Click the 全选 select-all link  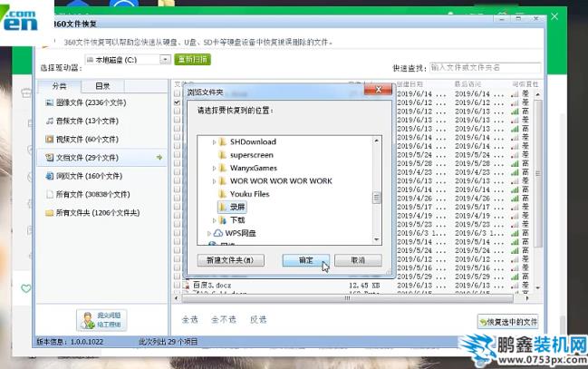click(189, 319)
